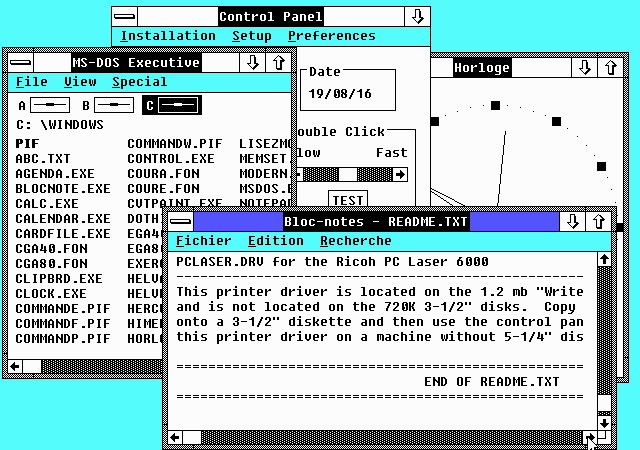The image size is (640, 450).
Task: Click PCLASER.DRV heading line in Bloc-notes
Action: [332, 261]
